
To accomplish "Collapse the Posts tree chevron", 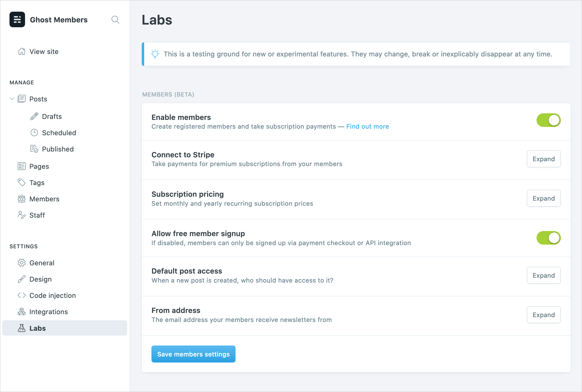I will (12, 99).
